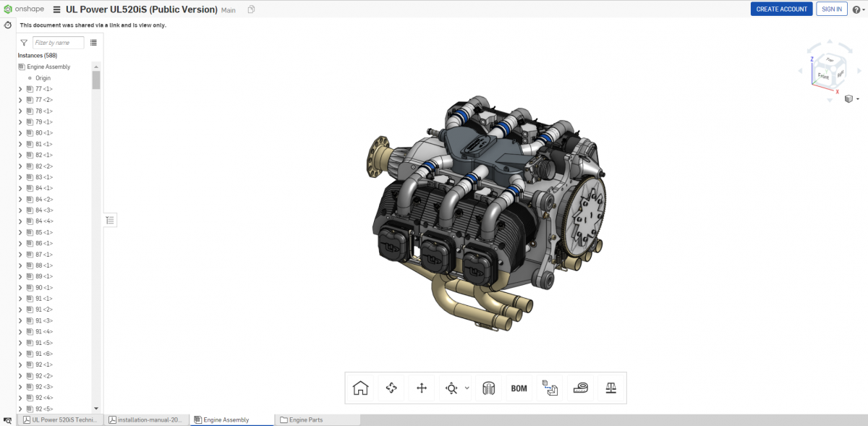This screenshot has width=868, height=426.
Task: Rotate view with view cube right arrow
Action: tap(859, 71)
